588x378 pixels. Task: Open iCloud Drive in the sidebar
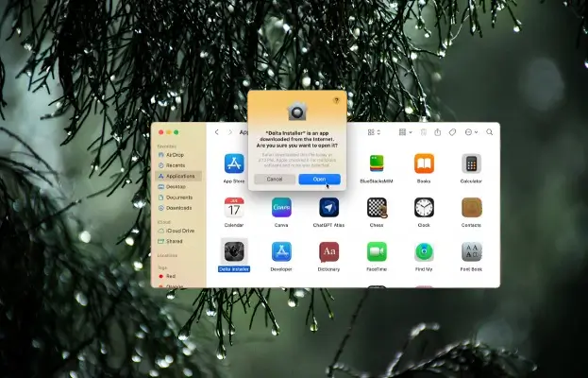pyautogui.click(x=178, y=231)
